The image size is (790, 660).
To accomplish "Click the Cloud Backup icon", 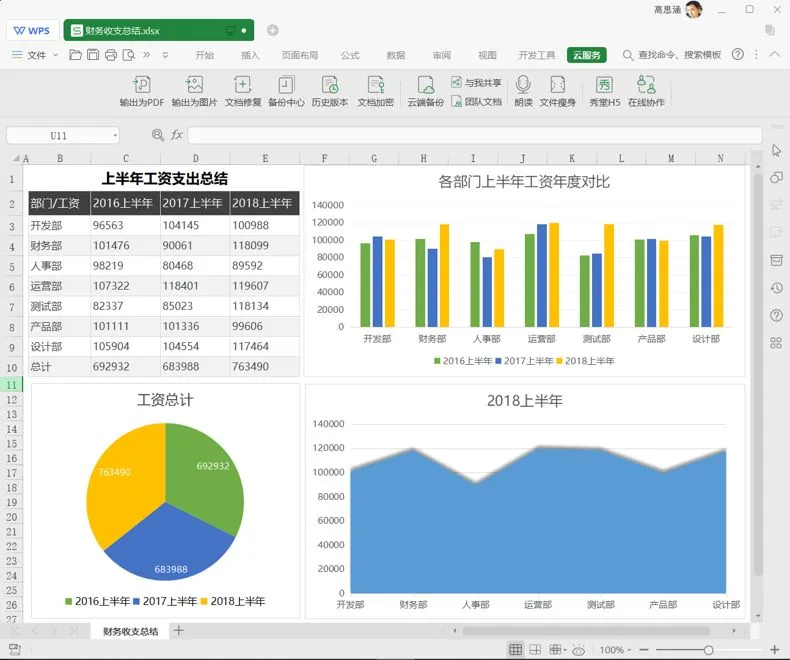I will click(x=426, y=85).
